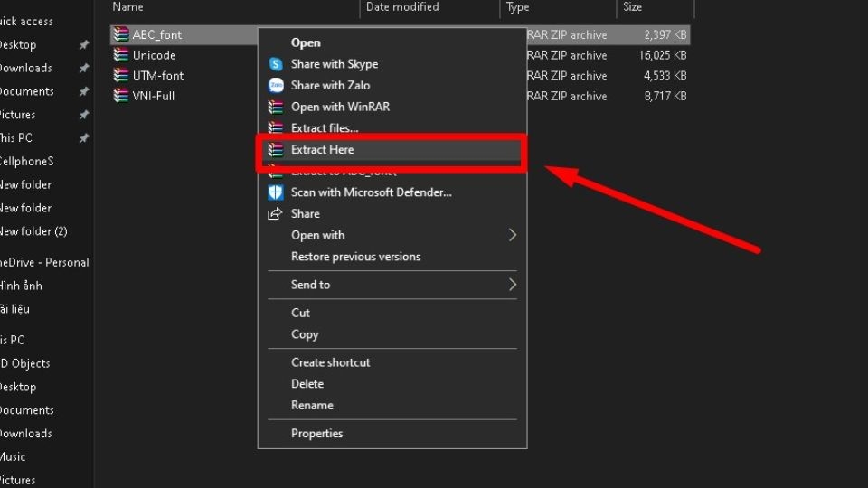
Task: Click the Zalo icon in context menu
Action: 276,85
